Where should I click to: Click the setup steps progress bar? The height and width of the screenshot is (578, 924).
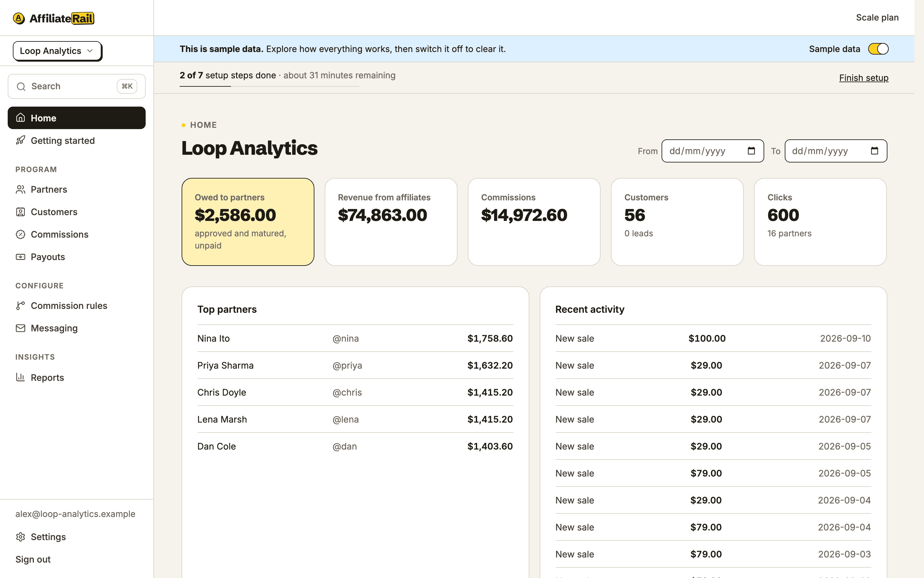(x=269, y=86)
